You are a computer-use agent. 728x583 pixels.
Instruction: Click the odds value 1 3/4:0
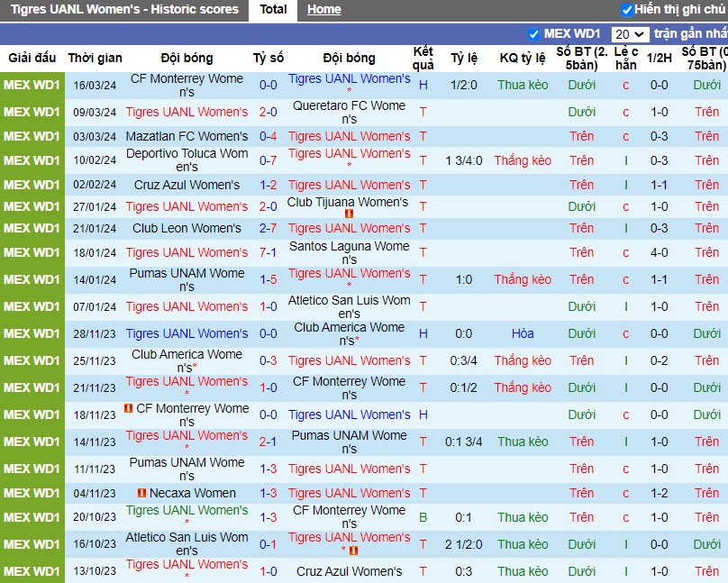(x=463, y=160)
